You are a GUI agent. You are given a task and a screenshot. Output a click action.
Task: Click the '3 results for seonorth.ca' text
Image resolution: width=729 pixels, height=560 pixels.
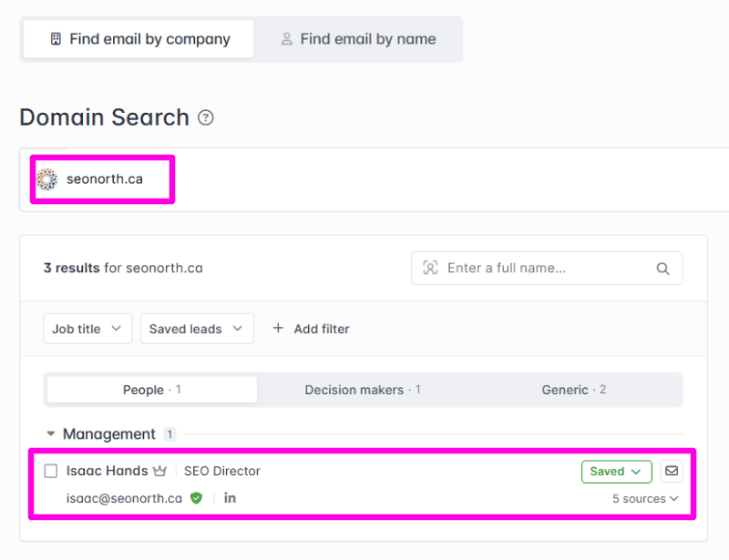point(123,268)
